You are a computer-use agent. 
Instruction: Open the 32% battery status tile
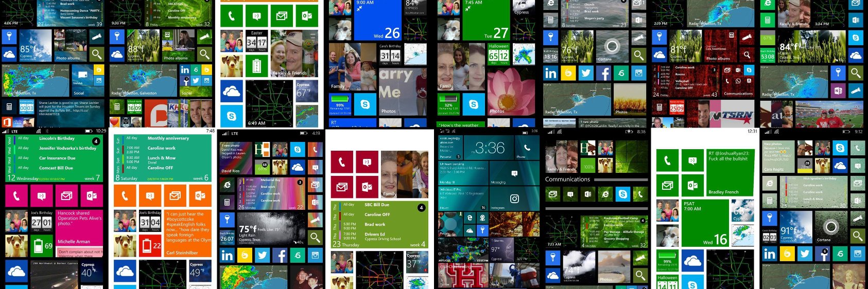(x=448, y=104)
